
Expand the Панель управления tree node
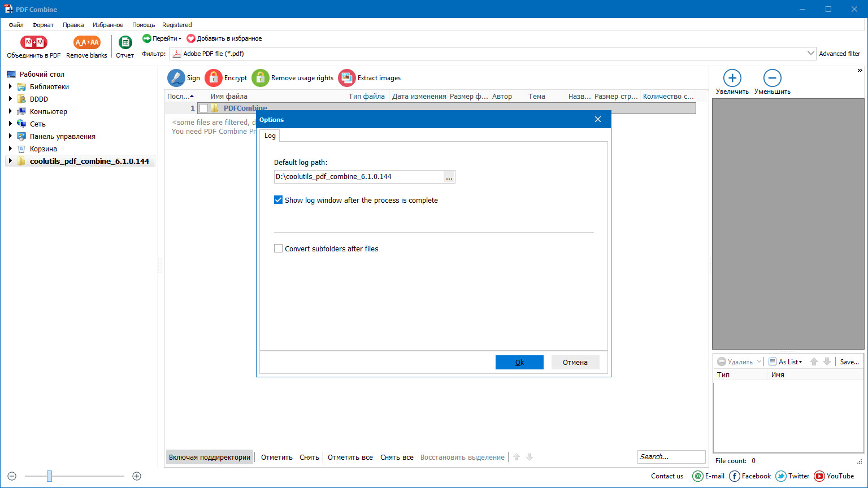10,136
